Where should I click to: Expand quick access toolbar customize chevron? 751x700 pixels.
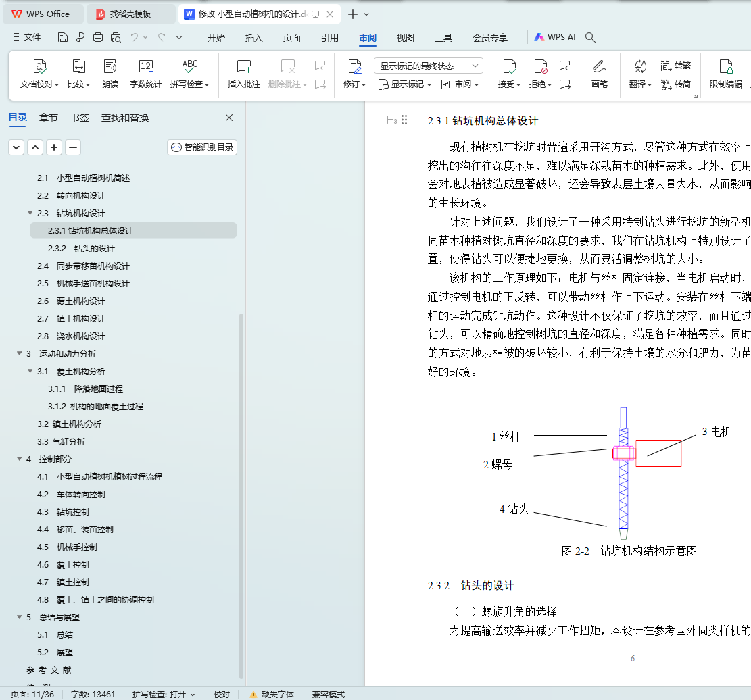click(x=179, y=37)
